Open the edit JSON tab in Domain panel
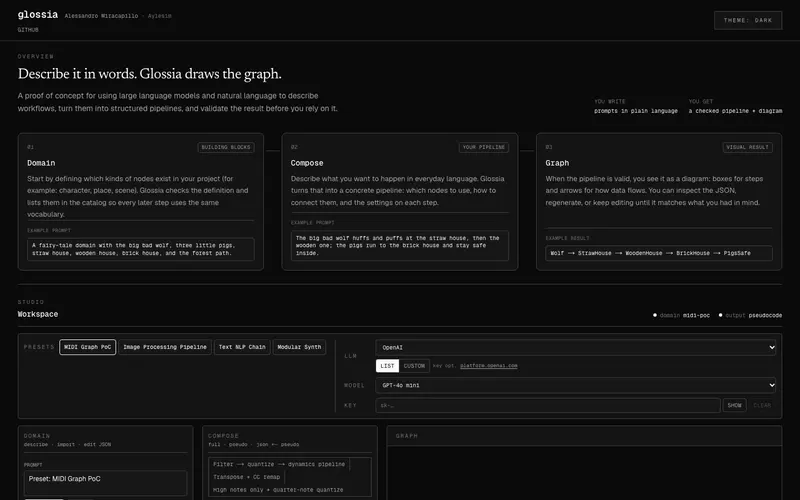The width and height of the screenshot is (800, 500). [97, 444]
